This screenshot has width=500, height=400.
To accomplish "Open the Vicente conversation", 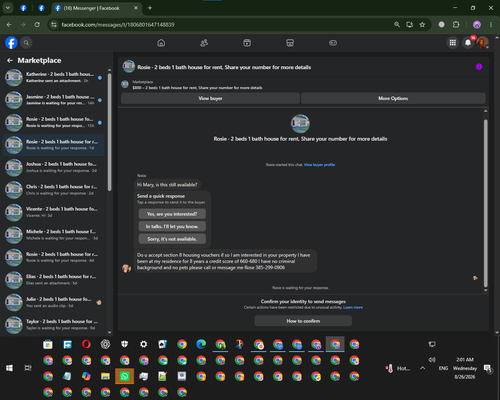I will (x=53, y=212).
